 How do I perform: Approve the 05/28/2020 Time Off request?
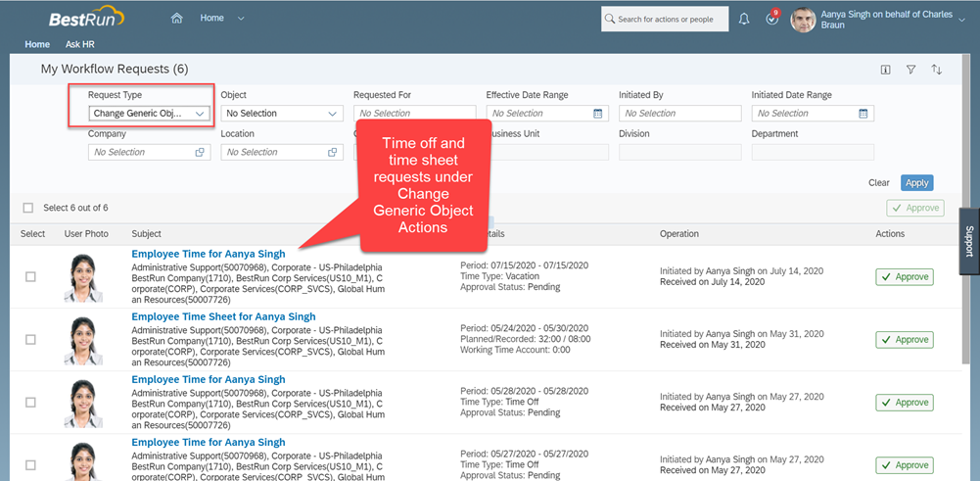click(905, 403)
